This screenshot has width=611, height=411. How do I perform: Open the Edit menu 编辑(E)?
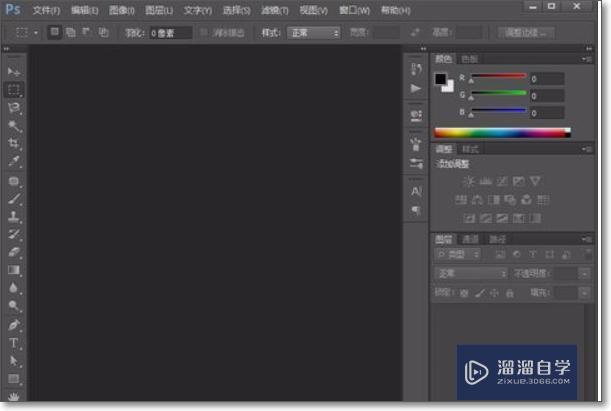(x=85, y=10)
